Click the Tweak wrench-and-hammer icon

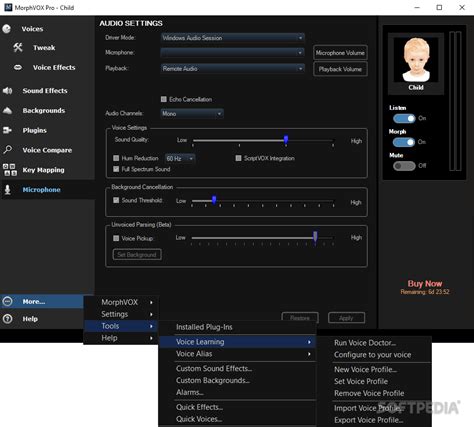coord(18,47)
